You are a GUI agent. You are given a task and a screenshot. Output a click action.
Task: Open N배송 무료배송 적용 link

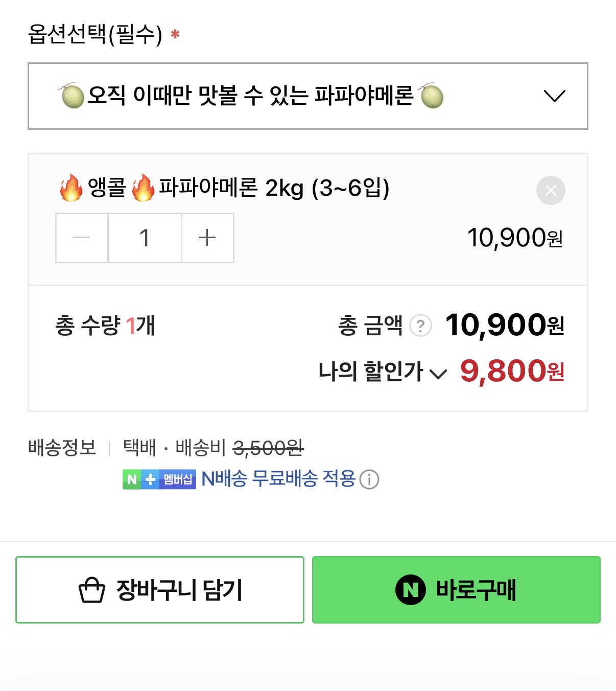click(278, 479)
